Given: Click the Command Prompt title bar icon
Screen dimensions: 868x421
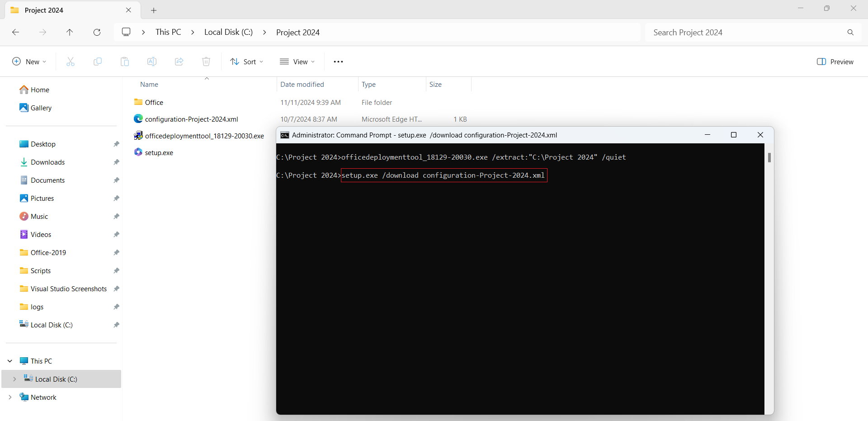Looking at the screenshot, I should [285, 135].
